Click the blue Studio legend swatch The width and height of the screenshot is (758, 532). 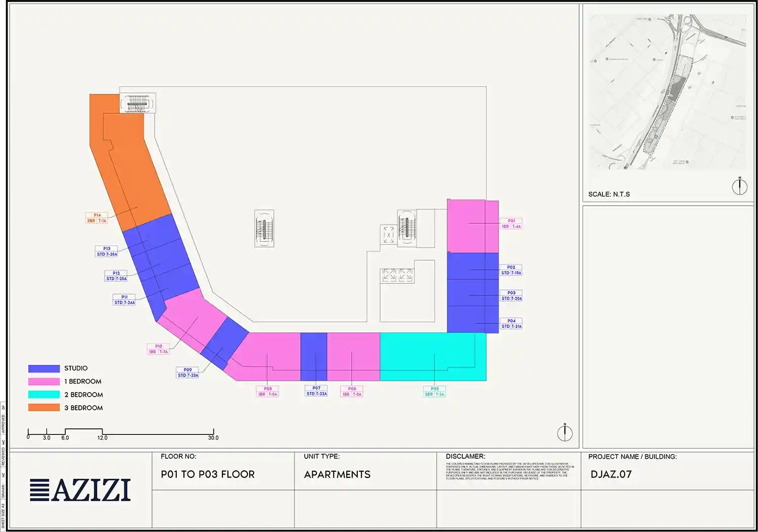click(44, 369)
